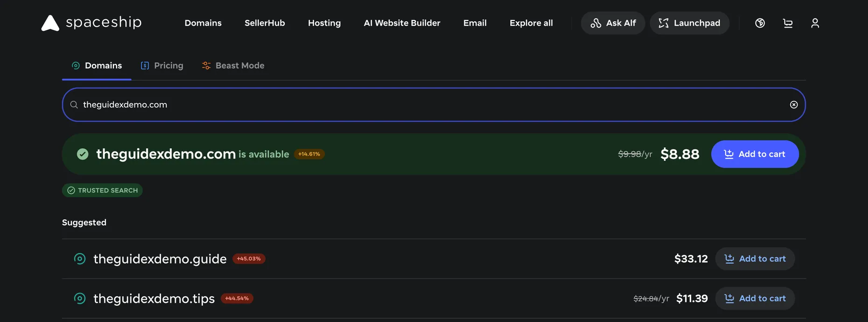The image size is (868, 322).
Task: Click the theguidexdemo.guide domain icon
Action: [x=80, y=258]
